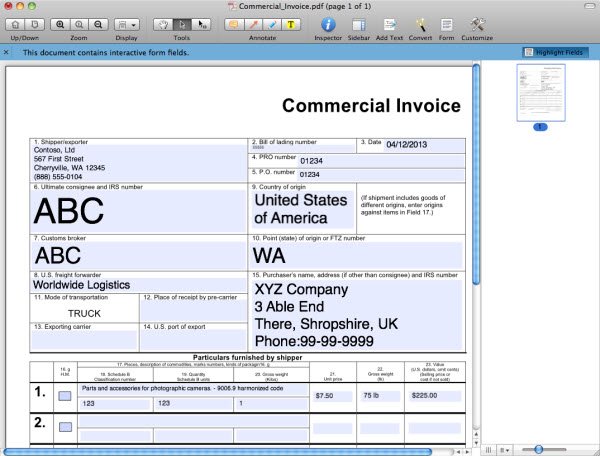Click row 1 commodity description field
The height and width of the screenshot is (456, 600).
click(193, 389)
